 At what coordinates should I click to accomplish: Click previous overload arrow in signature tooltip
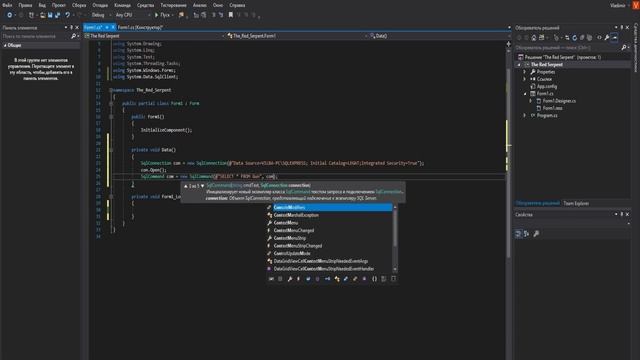186,186
